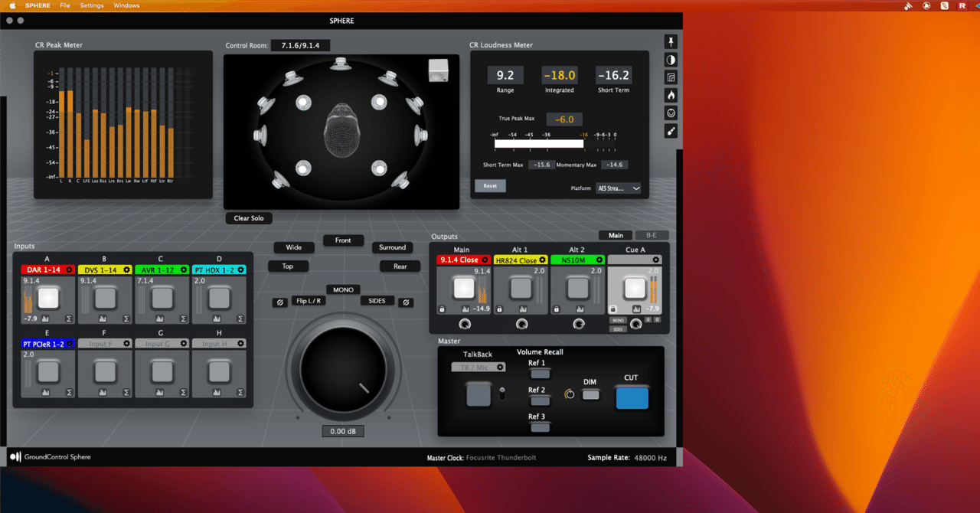This screenshot has width=980, height=513.
Task: Click the sum icon on input A
Action: coord(69,319)
